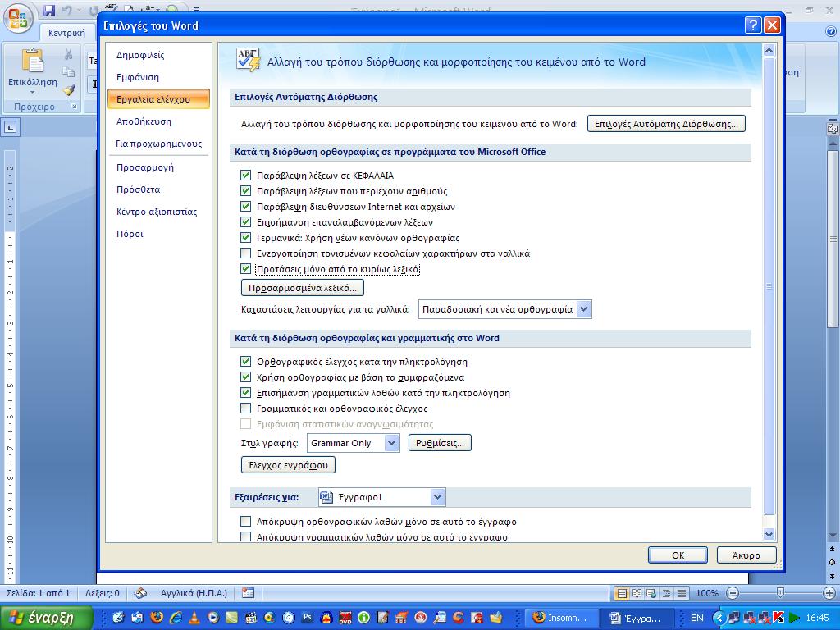Open Internet Explorer from the quick launch bar
The width and height of the screenshot is (840, 630).
(x=176, y=618)
